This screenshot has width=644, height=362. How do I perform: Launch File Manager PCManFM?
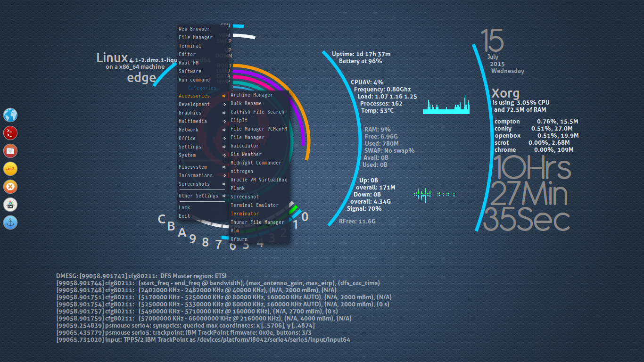pyautogui.click(x=259, y=129)
